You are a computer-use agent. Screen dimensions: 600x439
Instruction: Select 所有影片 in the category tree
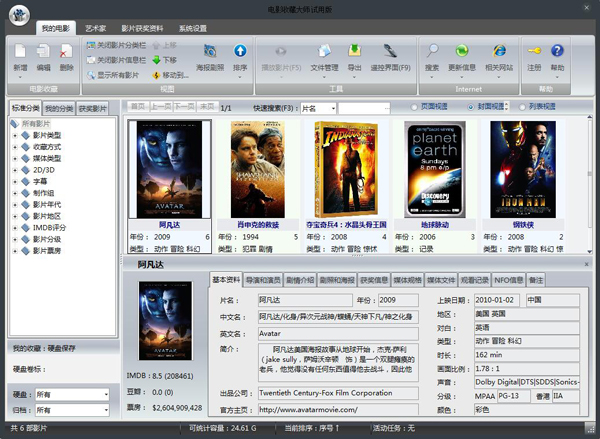[36, 124]
